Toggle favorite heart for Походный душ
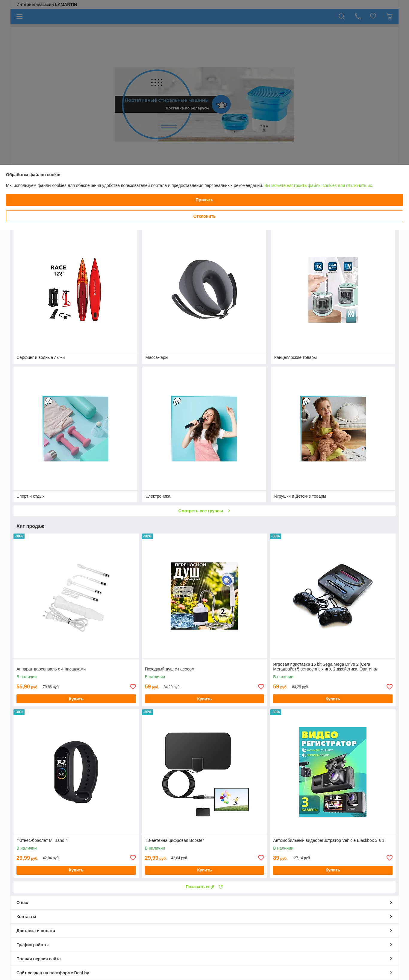 pos(261,687)
